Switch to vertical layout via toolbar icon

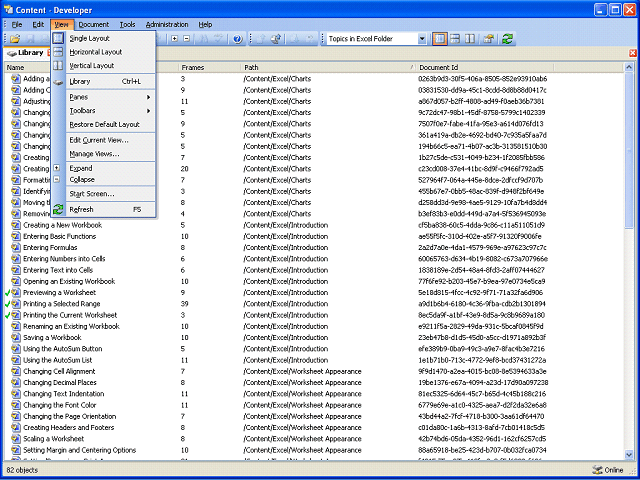click(470, 39)
